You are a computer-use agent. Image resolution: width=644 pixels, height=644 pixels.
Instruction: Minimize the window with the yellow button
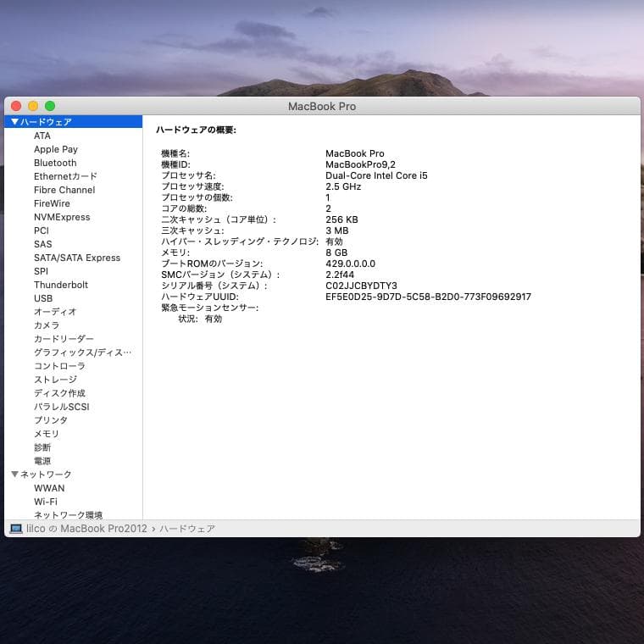point(33,106)
